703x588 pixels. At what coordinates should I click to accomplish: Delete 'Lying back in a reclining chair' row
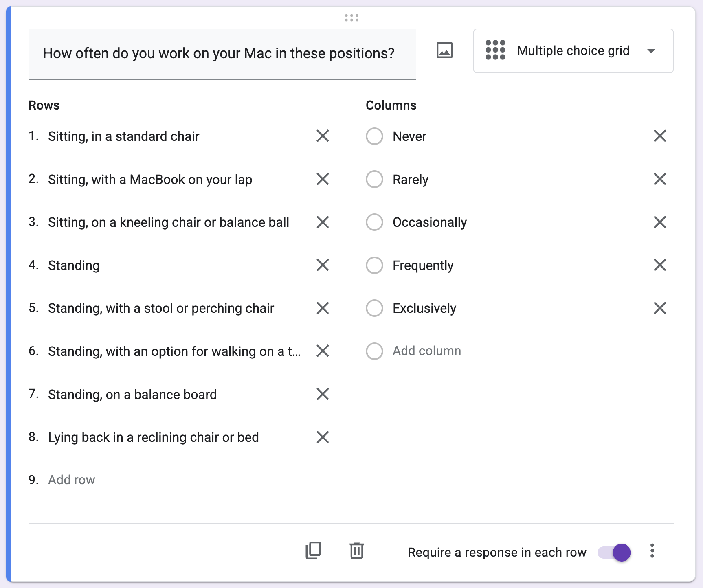point(323,437)
